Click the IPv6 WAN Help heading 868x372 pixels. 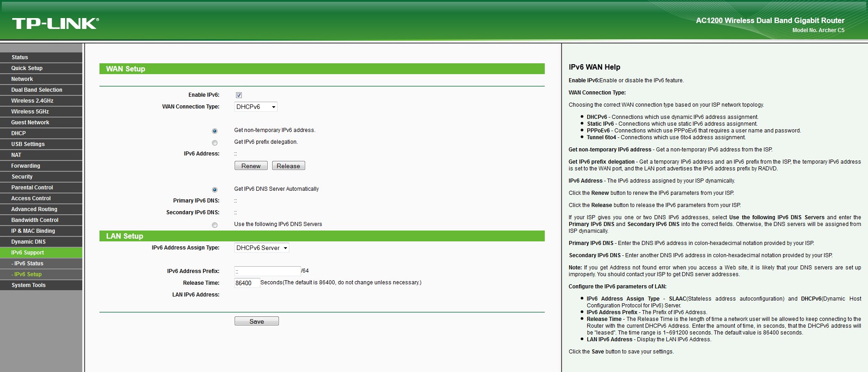(x=594, y=67)
